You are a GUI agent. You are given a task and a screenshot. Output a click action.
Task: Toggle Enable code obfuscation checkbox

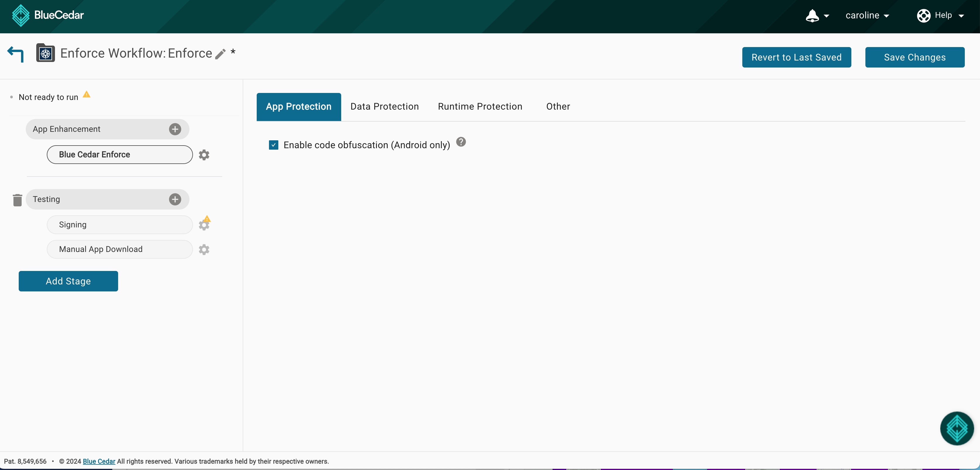tap(274, 145)
